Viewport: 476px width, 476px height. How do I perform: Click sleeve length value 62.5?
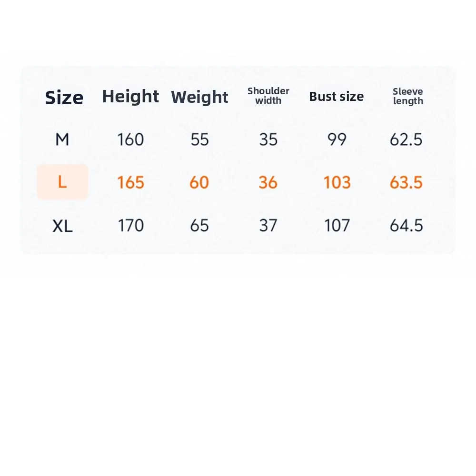point(406,139)
